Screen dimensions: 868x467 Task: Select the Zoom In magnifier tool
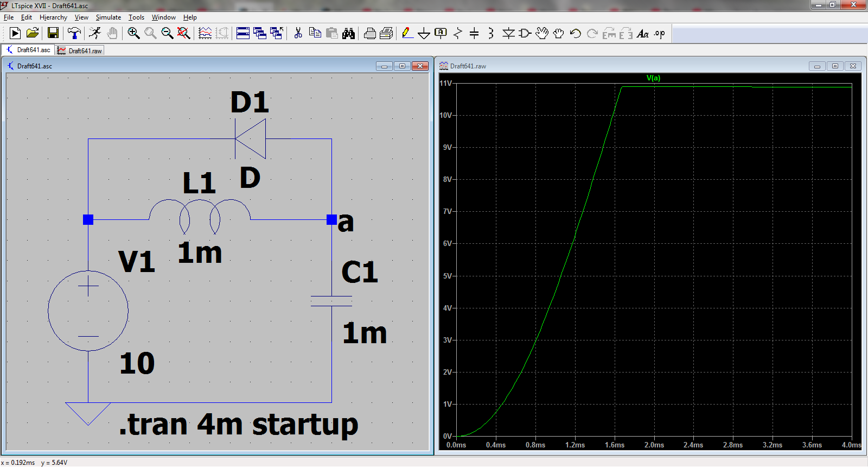[x=133, y=33]
